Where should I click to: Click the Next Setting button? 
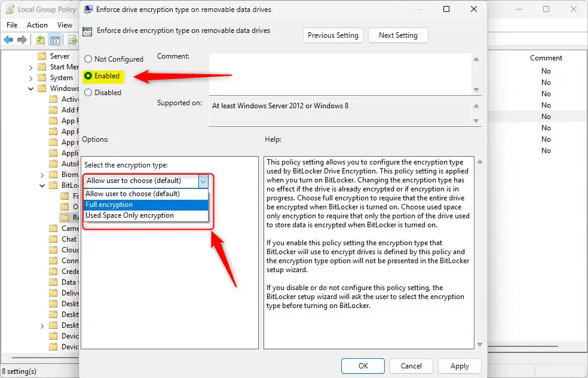point(398,35)
